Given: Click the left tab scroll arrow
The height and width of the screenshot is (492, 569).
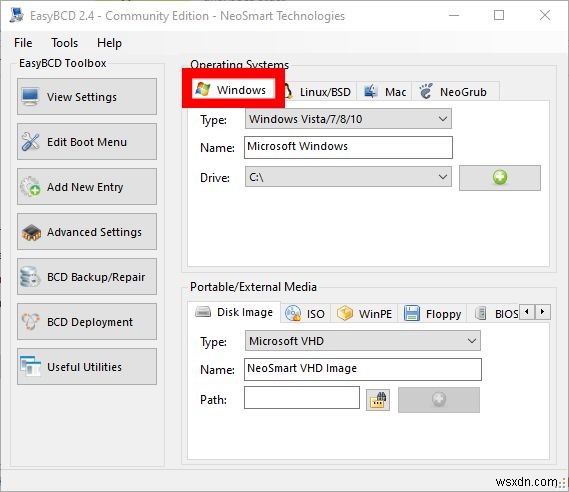Looking at the screenshot, I should pyautogui.click(x=527, y=312).
